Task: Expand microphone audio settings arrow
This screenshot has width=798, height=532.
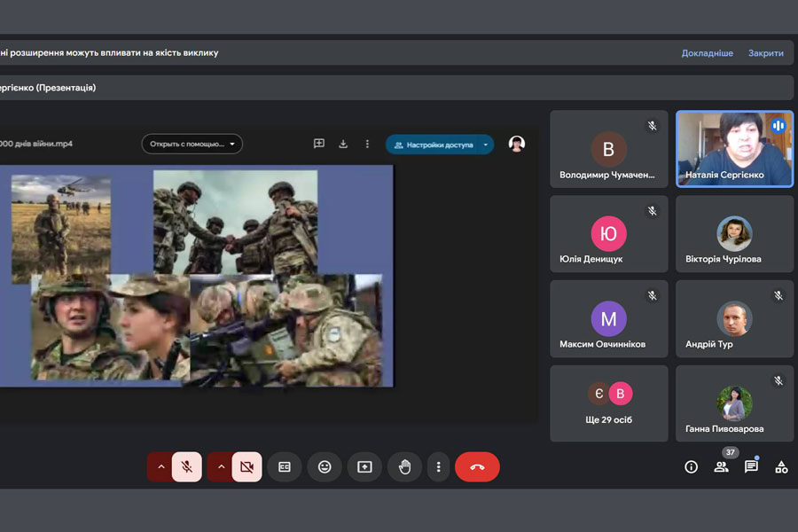Action: click(x=160, y=466)
